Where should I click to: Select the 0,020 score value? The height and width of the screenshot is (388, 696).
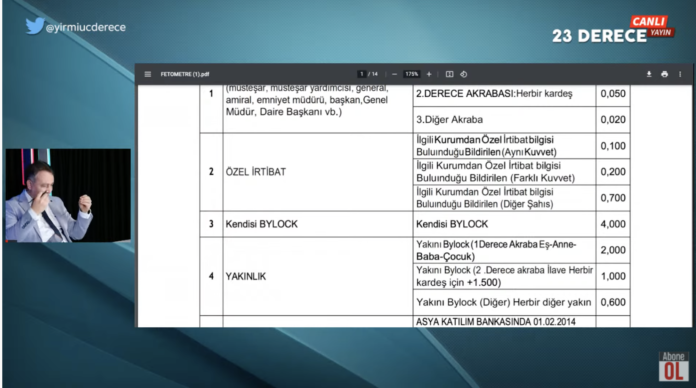coord(613,120)
